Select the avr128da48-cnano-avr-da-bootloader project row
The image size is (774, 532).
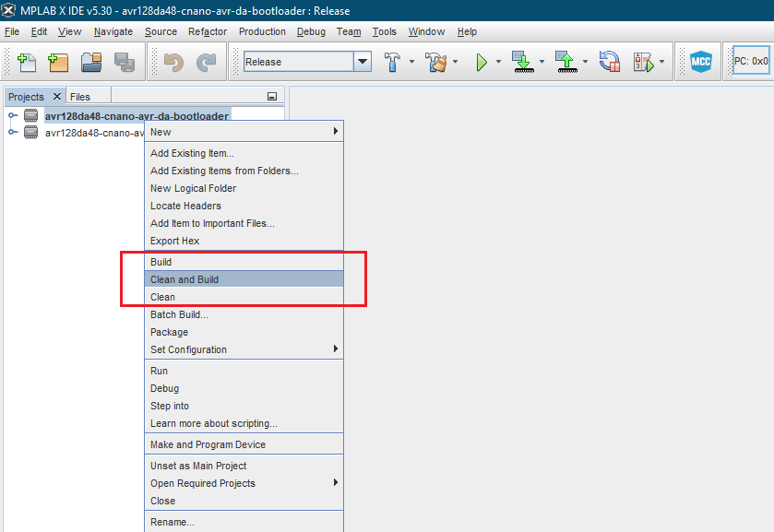[x=137, y=116]
